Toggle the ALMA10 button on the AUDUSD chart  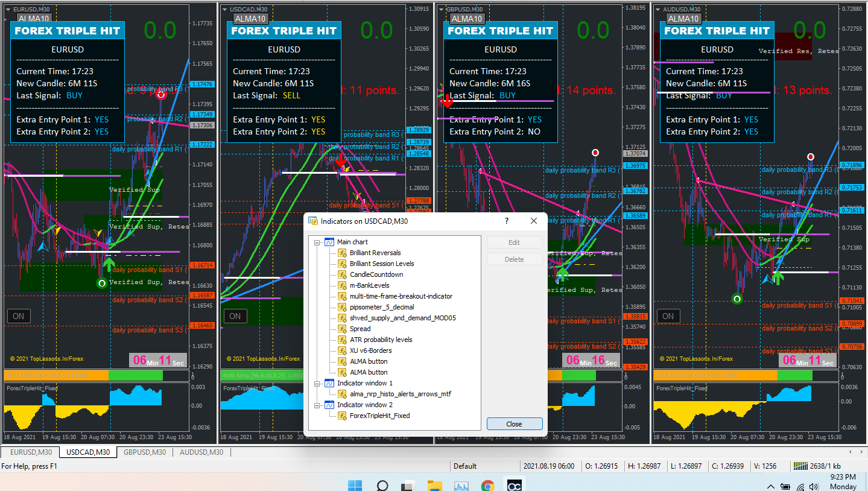pos(683,18)
